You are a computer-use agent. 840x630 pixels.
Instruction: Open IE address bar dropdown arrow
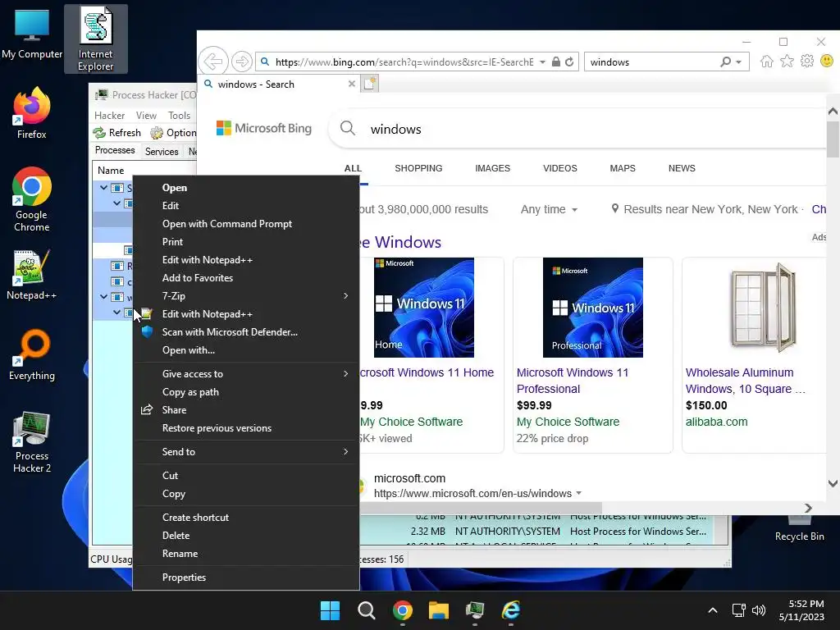tap(542, 62)
